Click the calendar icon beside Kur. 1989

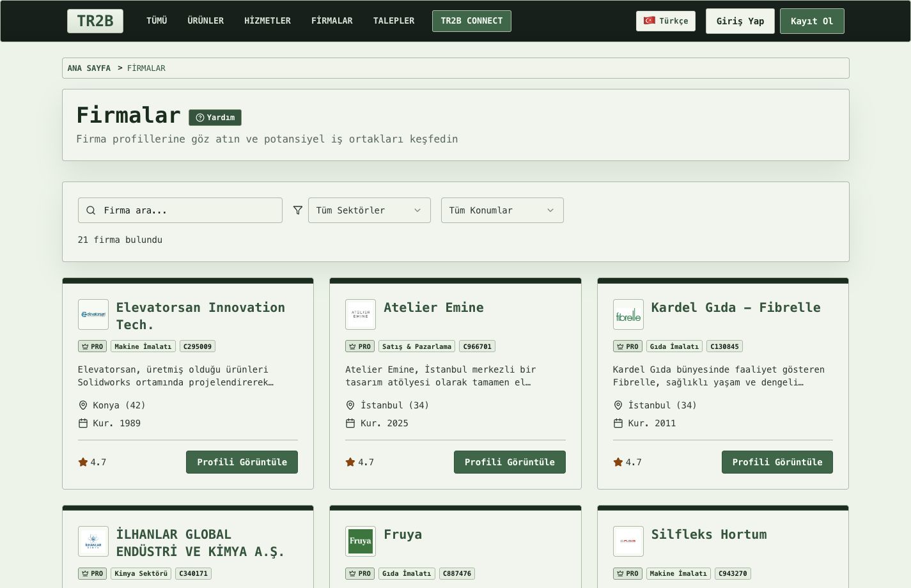click(82, 423)
